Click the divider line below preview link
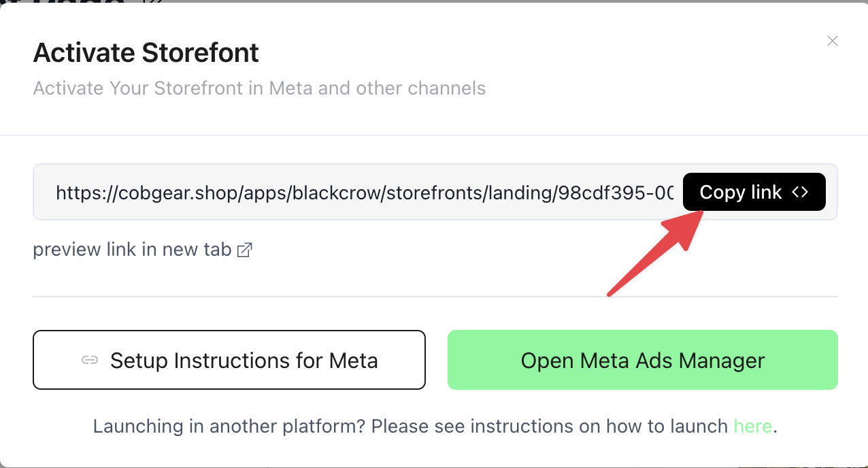 [x=435, y=297]
